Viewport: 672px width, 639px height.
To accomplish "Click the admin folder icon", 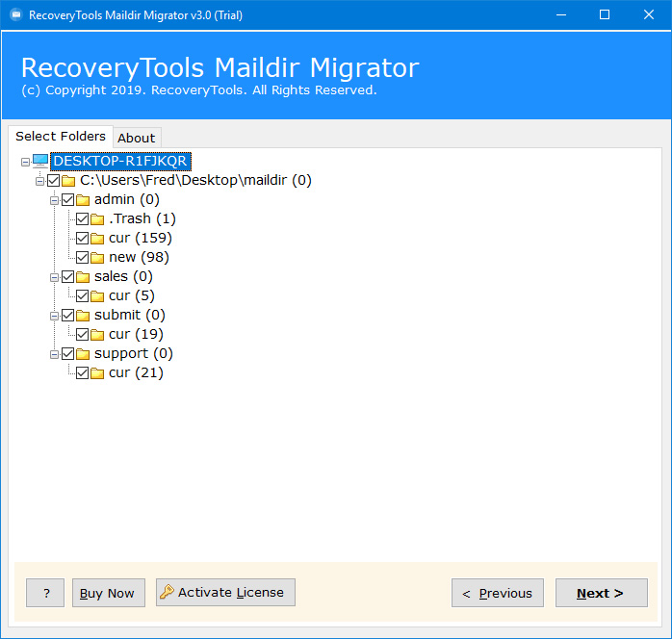I will (x=83, y=200).
